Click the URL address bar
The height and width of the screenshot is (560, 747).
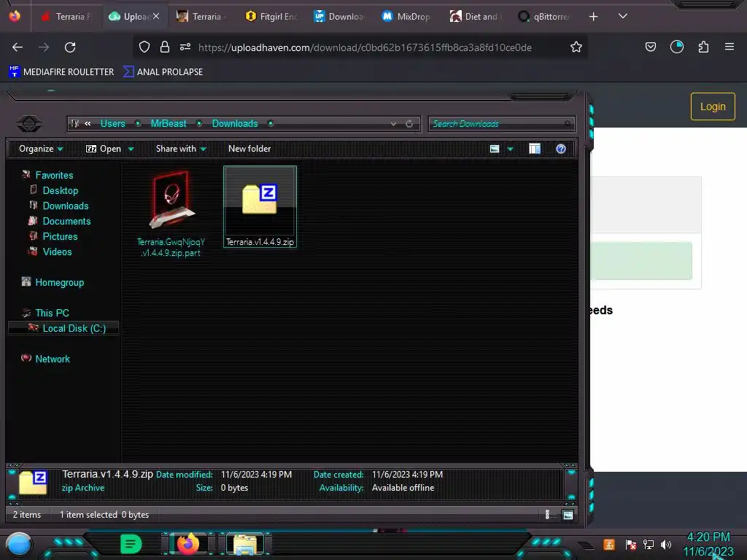tap(365, 47)
